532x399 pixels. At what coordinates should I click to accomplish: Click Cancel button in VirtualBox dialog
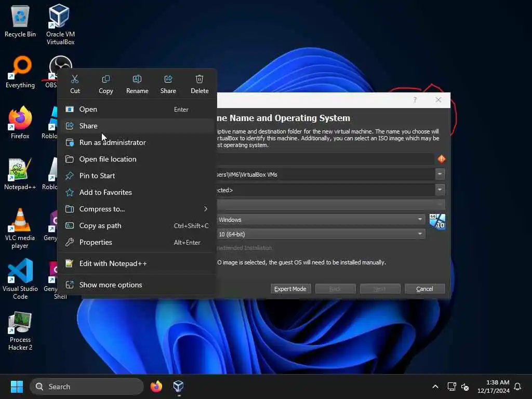click(425, 289)
